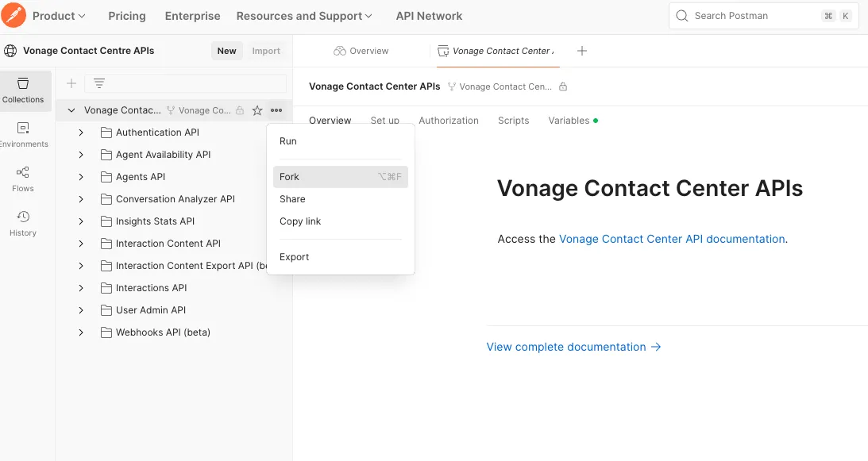Viewport: 868px width, 461px height.
Task: Click the three-dot collection options icon
Action: pyautogui.click(x=276, y=111)
